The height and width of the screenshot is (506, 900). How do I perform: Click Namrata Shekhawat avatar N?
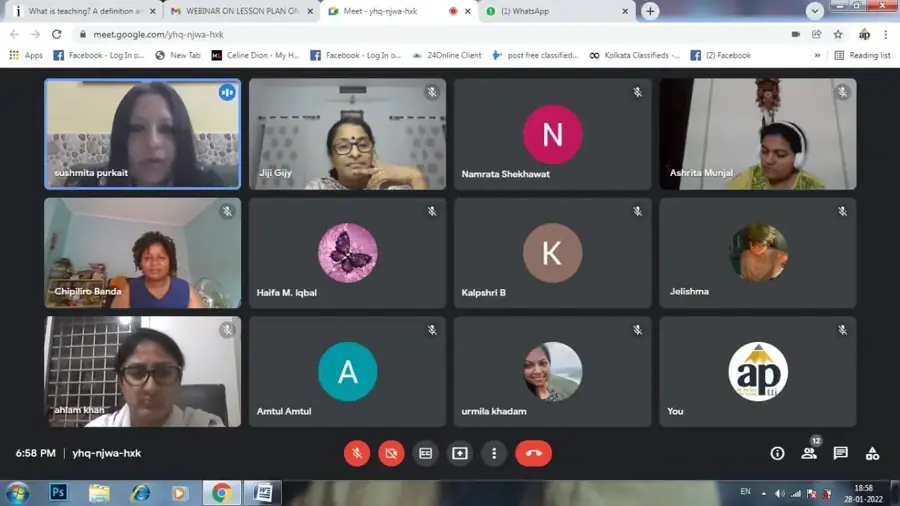[552, 134]
